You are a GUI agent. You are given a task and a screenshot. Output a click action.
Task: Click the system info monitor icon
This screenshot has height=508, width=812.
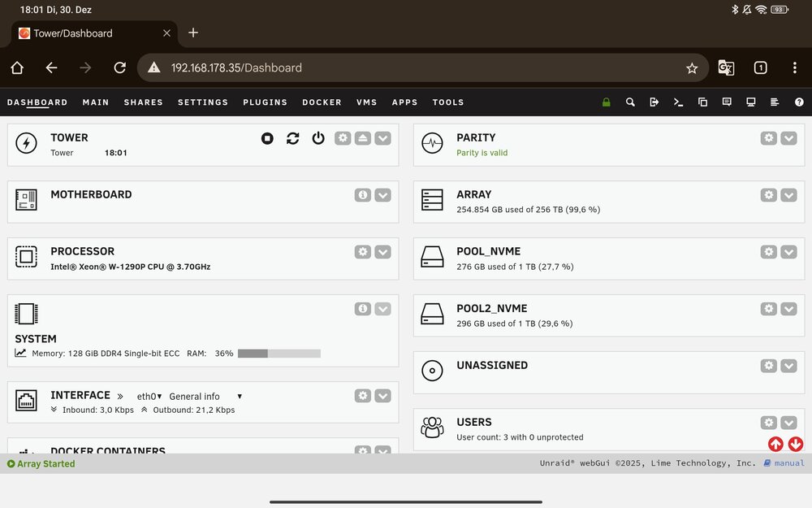[751, 102]
